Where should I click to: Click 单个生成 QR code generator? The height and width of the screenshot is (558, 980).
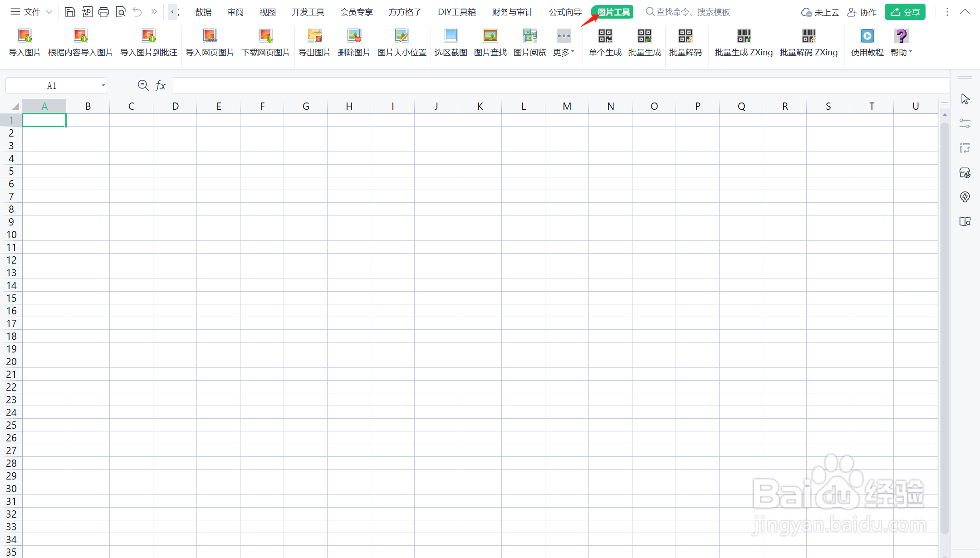point(605,43)
